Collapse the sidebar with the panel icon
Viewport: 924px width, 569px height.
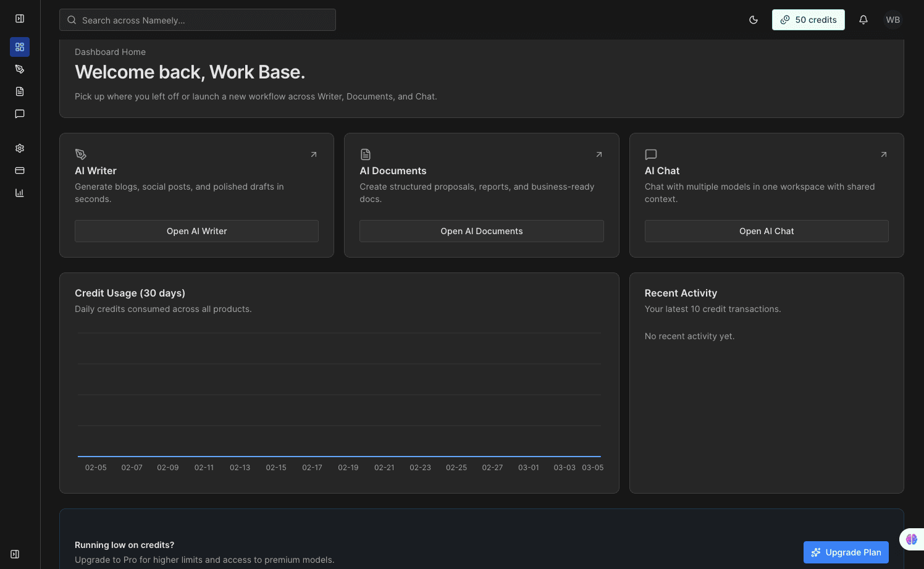19,18
